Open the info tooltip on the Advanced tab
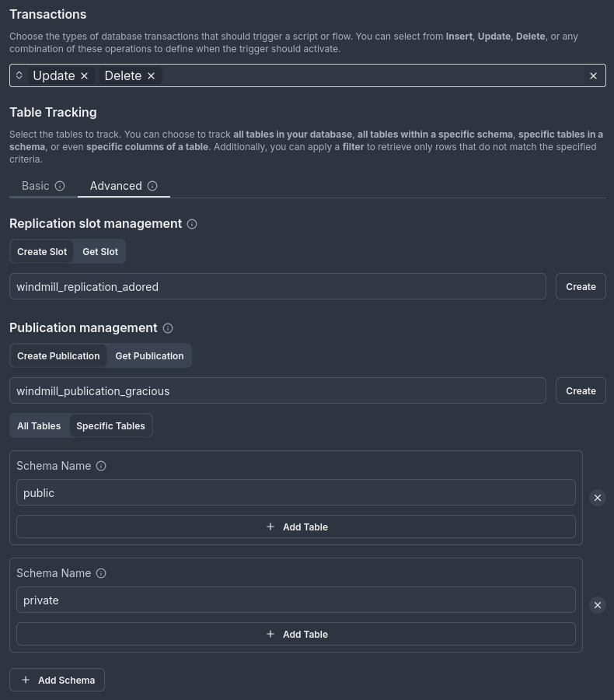This screenshot has width=614, height=700. (152, 186)
